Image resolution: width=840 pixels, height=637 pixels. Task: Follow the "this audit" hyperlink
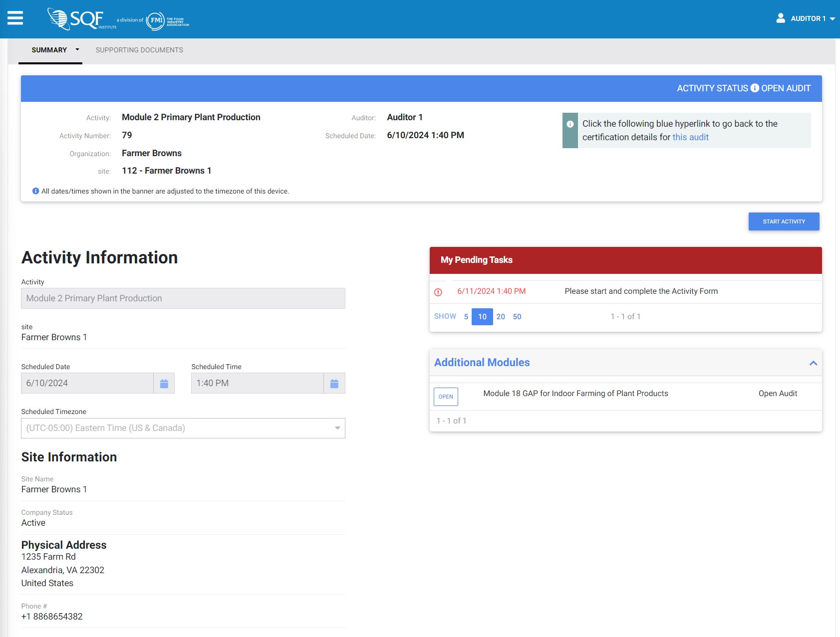pos(690,137)
